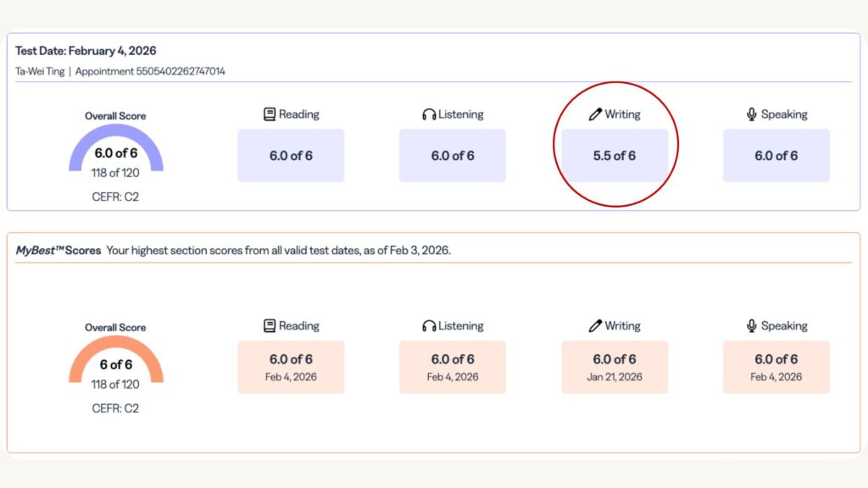Select the Speaking 6.0 of 6 purple score box
Viewport: 868px width, 488px height.
[776, 155]
